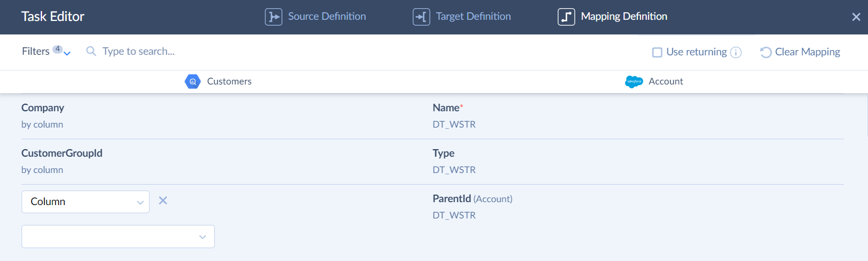This screenshot has width=868, height=261.
Task: Click the Salesforce Account cloud icon
Action: click(x=634, y=82)
